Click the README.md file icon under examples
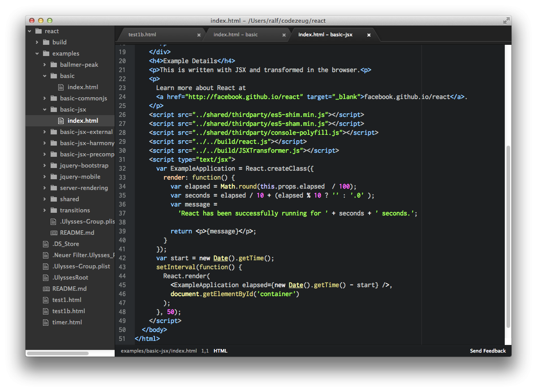This screenshot has width=537, height=392. click(x=53, y=233)
